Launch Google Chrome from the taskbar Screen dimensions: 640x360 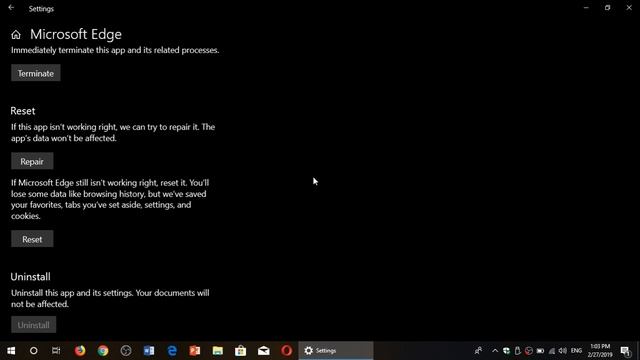click(103, 351)
